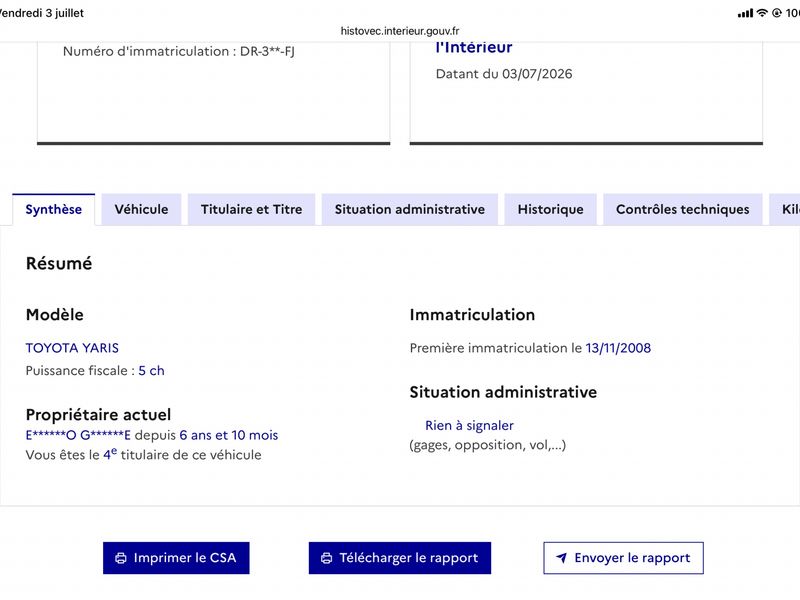Click the Imprimer le CSA button
The height and width of the screenshot is (600, 800).
(176, 558)
